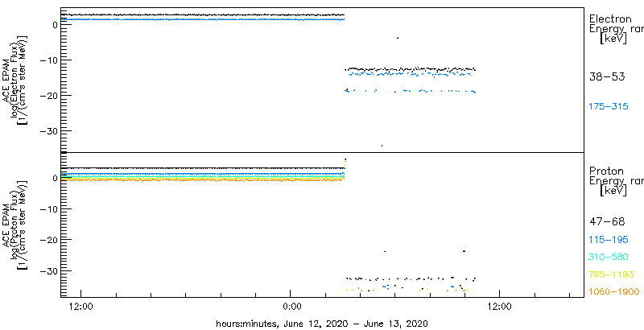Click the 38-53 electron energy legend label

(607, 76)
